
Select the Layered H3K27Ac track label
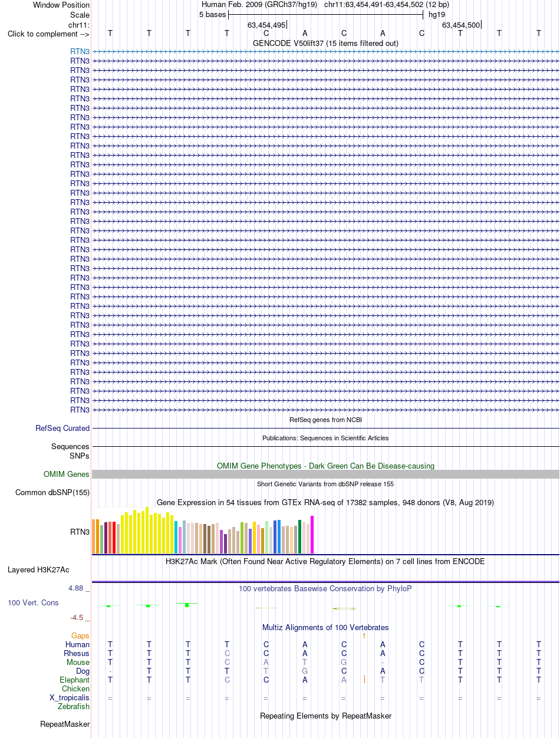[x=38, y=569]
